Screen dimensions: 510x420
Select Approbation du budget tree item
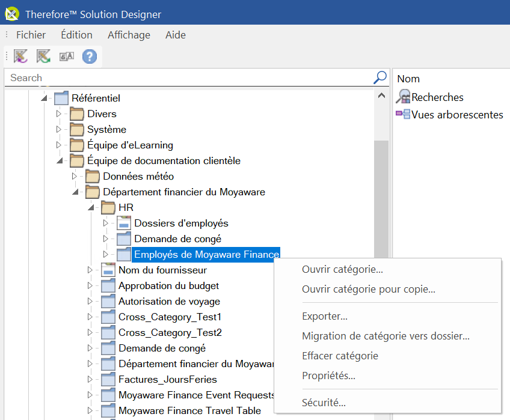click(168, 285)
